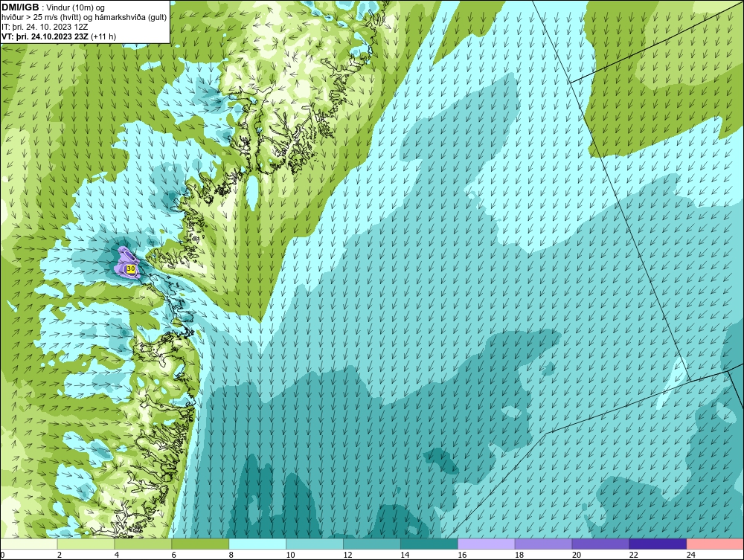This screenshot has width=744, height=560.
Task: Click the legend tick label 8
Action: coord(231,555)
